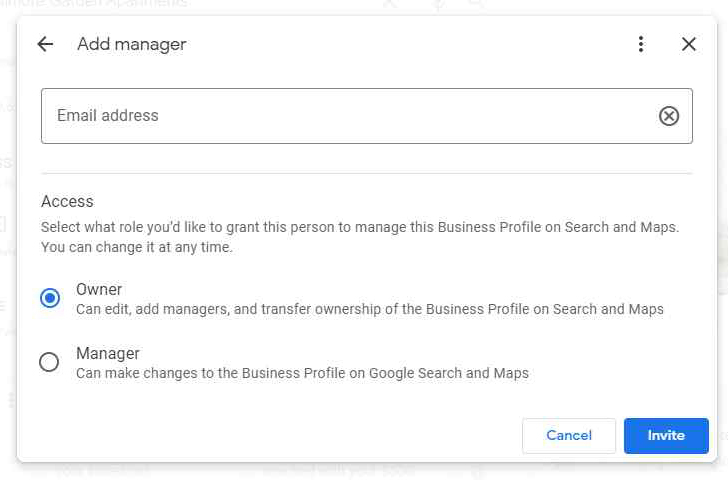
Task: Select the Owner radio button
Action: click(49, 298)
